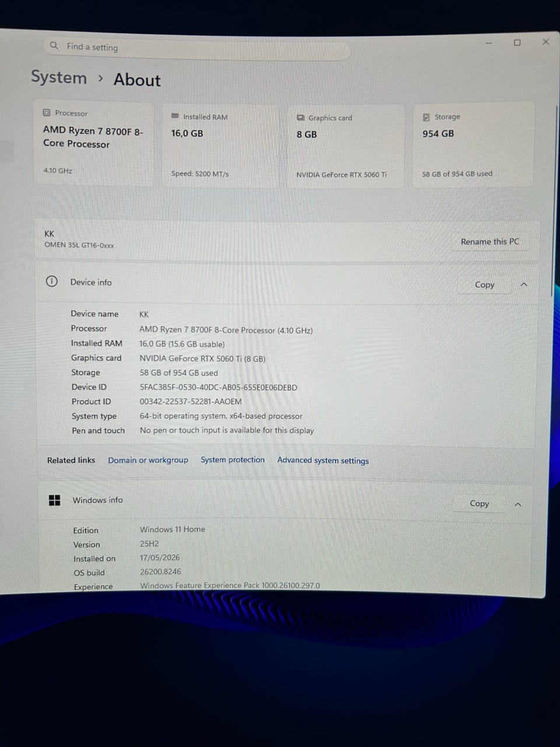The height and width of the screenshot is (747, 560).
Task: Click the Device ID value 5FAC385F-0530-40DC
Action: (x=218, y=388)
